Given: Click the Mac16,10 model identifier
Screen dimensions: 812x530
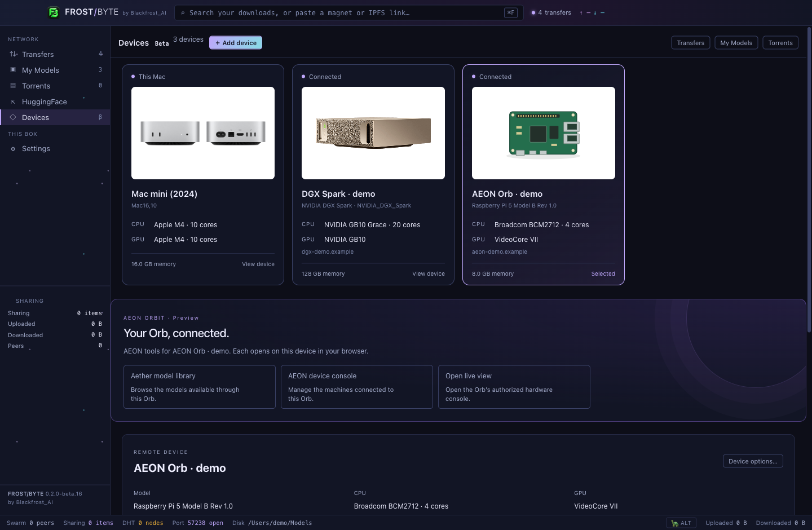Looking at the screenshot, I should pyautogui.click(x=144, y=206).
